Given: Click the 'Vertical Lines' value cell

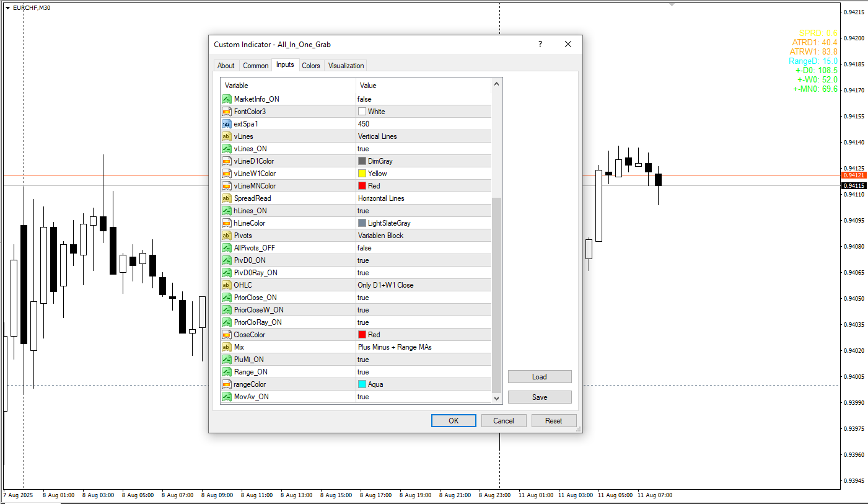Looking at the screenshot, I should click(424, 136).
